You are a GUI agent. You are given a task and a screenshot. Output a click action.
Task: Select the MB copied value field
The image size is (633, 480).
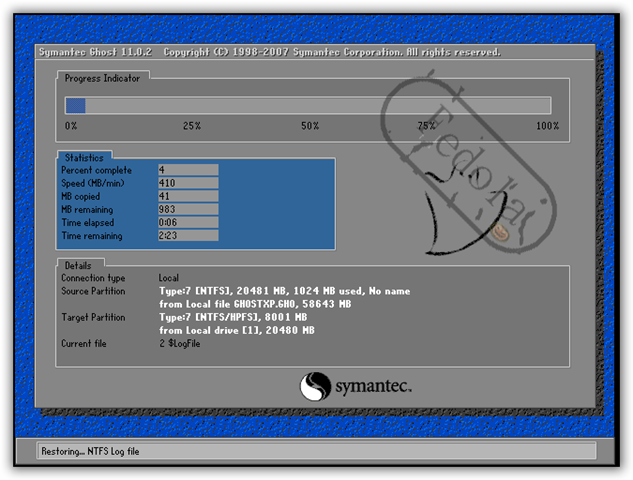(188, 197)
